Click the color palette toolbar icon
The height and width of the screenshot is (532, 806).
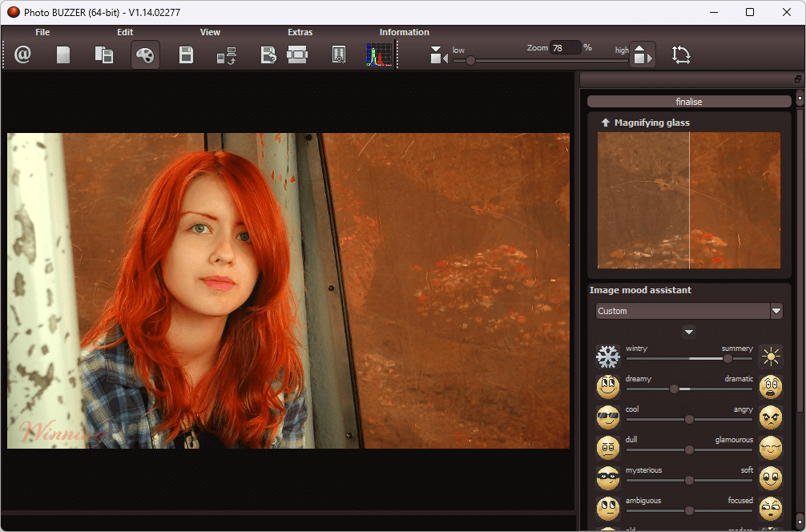coord(145,54)
